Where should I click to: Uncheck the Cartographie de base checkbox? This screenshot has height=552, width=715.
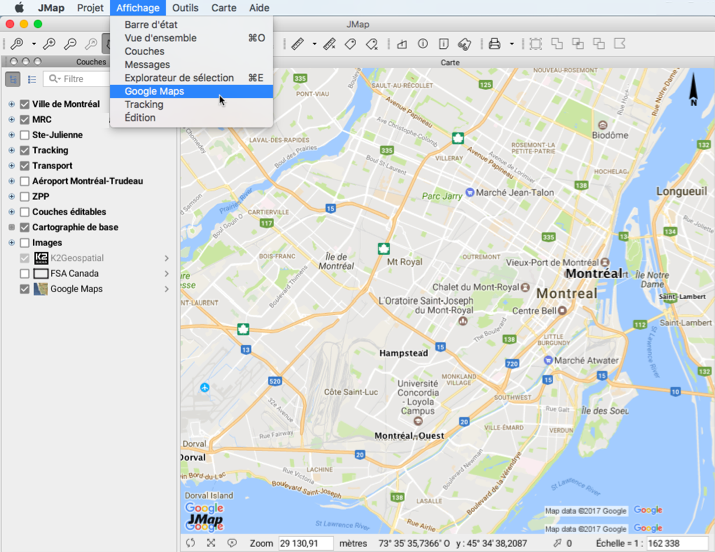click(x=25, y=227)
